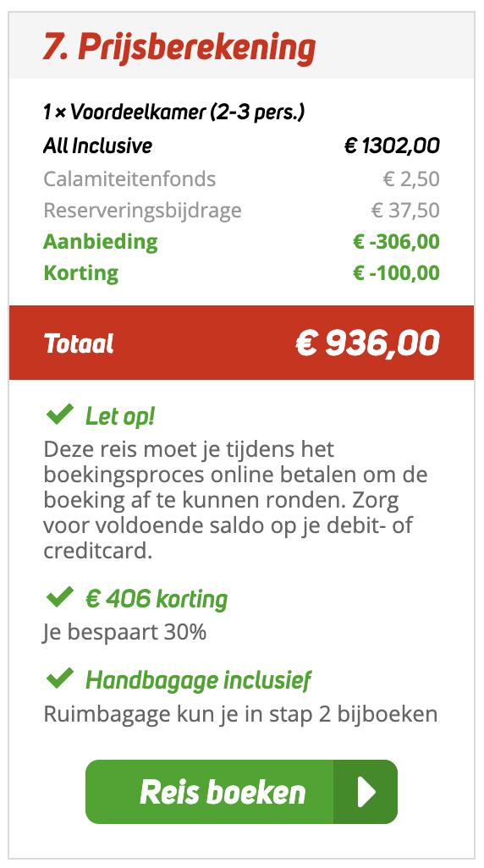Click the checkmark next to € 406 korting
Image resolution: width=484 pixels, height=868 pixels.
coord(60,596)
